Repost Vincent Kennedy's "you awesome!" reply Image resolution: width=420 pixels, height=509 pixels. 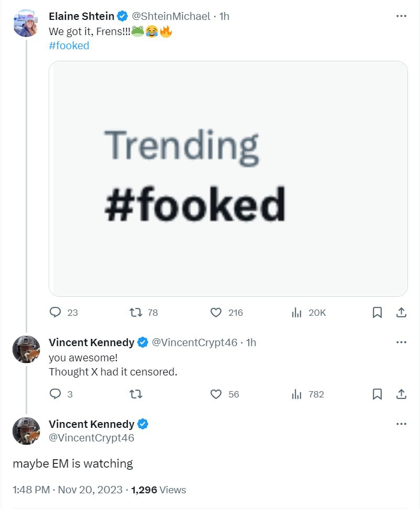(x=136, y=394)
